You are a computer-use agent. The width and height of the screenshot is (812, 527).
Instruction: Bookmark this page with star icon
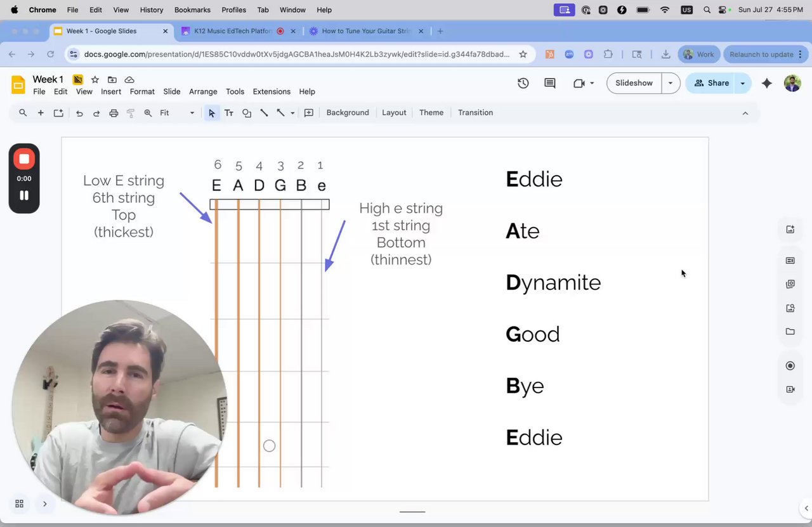pos(523,55)
